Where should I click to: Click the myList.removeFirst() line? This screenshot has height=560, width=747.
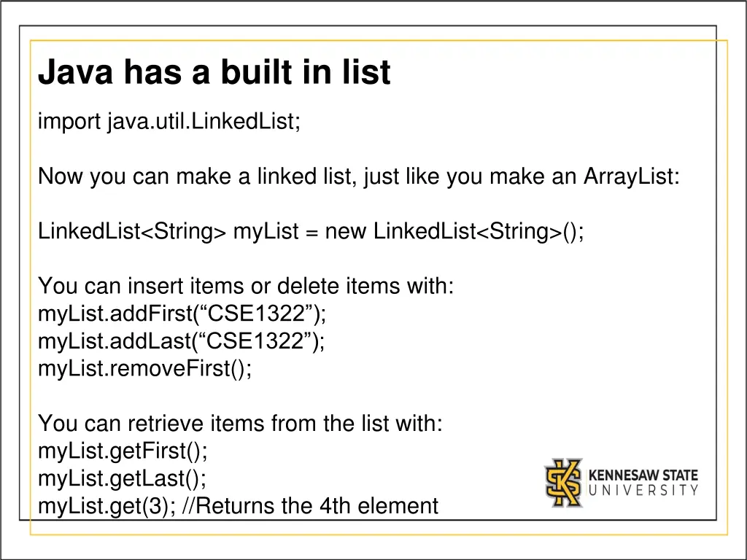[145, 369]
